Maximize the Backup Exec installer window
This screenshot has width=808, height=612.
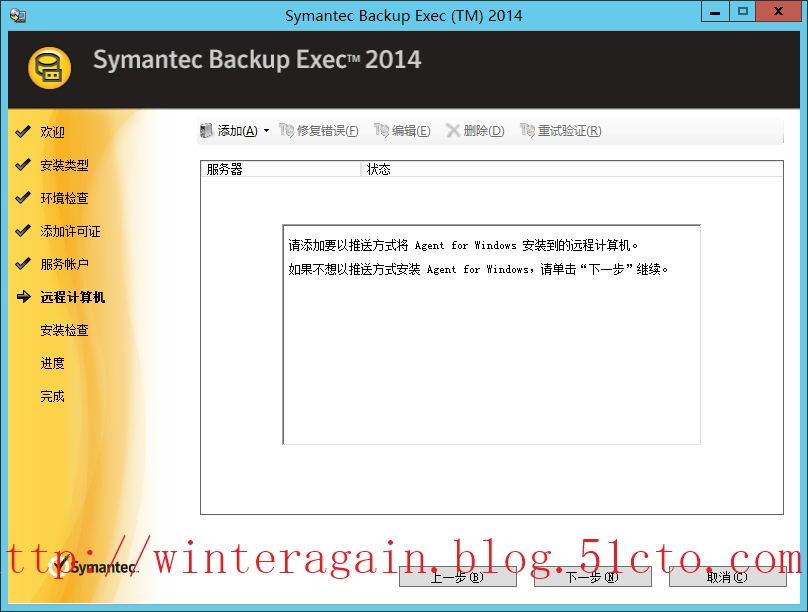click(743, 12)
